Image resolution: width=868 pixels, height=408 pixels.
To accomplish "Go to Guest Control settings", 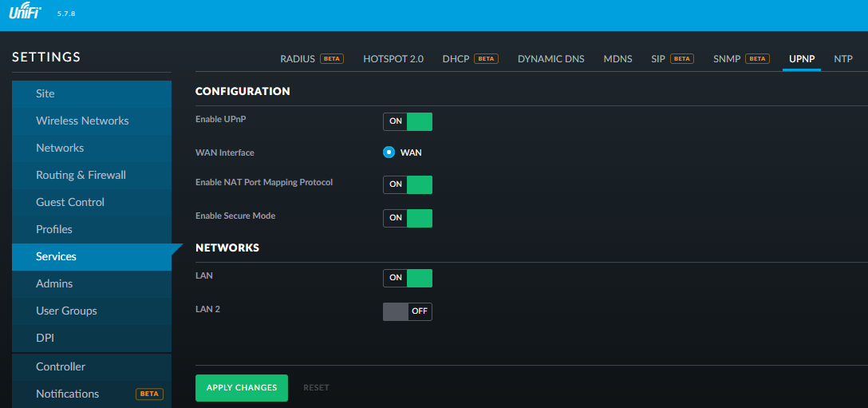I will (70, 202).
